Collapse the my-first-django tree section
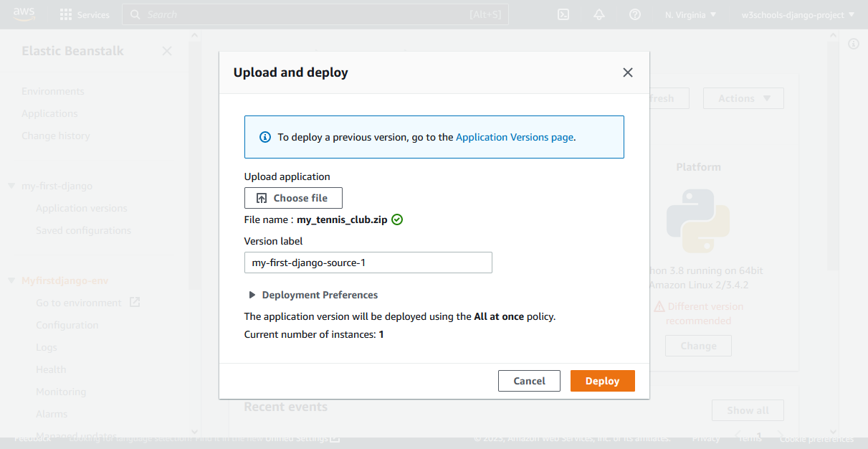The height and width of the screenshot is (449, 868). click(x=11, y=186)
